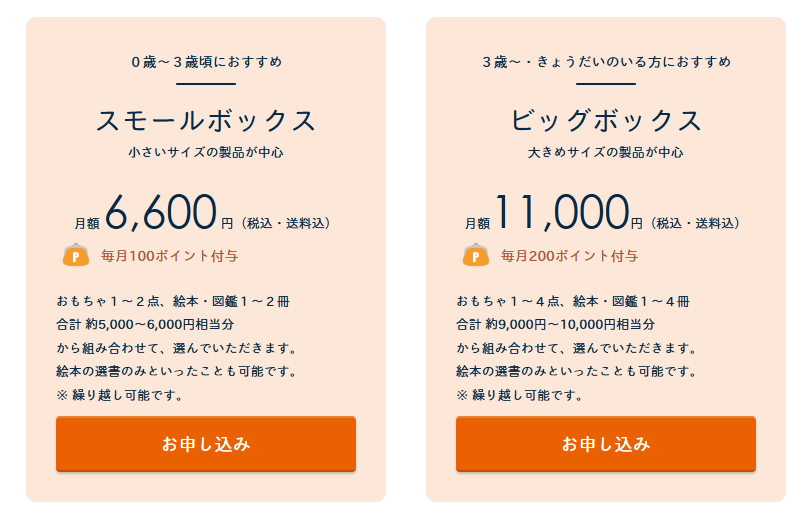
Task: Click the 毎月100ポイント付与 text
Action: [x=169, y=256]
